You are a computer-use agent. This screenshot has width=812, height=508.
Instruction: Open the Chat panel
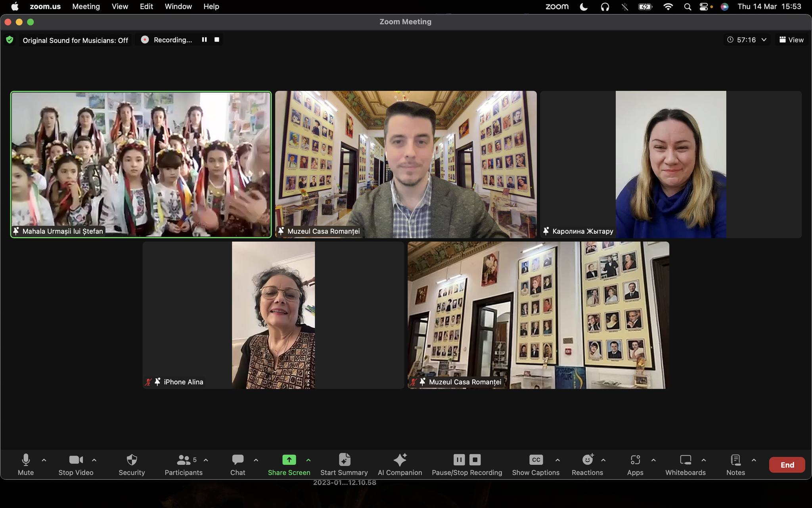(237, 460)
